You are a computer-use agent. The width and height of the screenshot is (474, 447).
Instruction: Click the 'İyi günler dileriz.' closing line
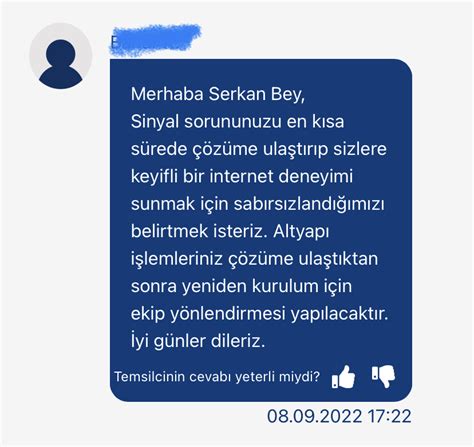[x=198, y=341]
